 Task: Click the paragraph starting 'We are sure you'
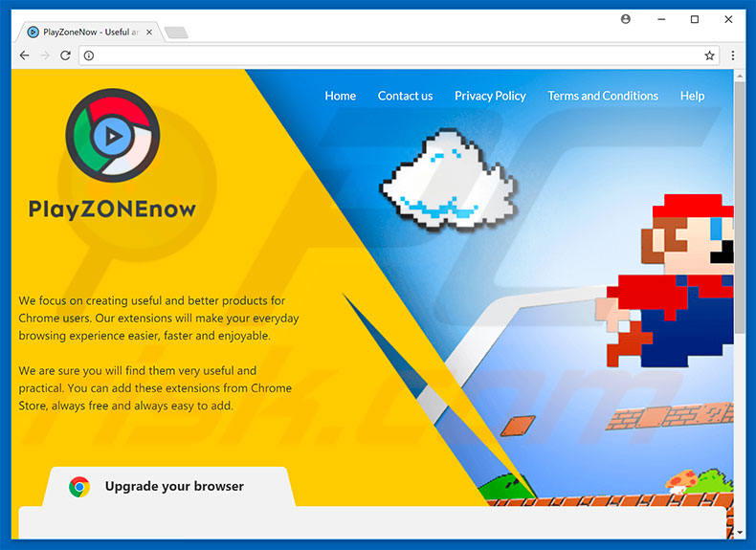[155, 388]
